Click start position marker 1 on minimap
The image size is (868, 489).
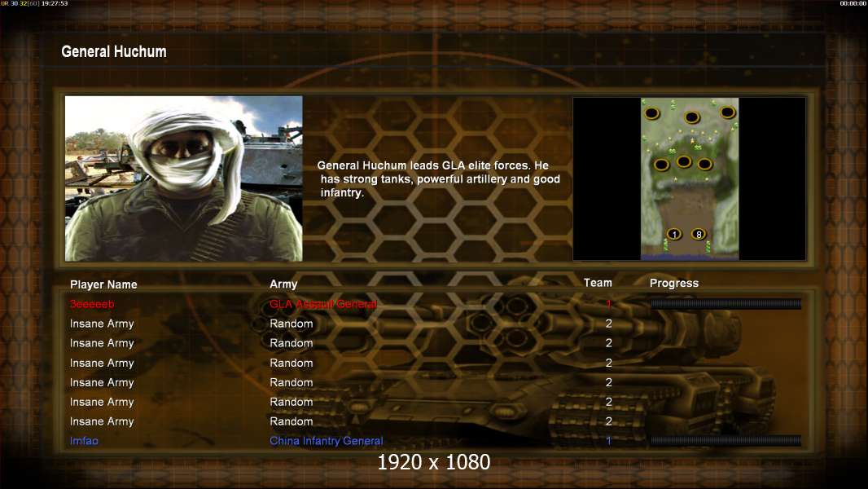673,234
